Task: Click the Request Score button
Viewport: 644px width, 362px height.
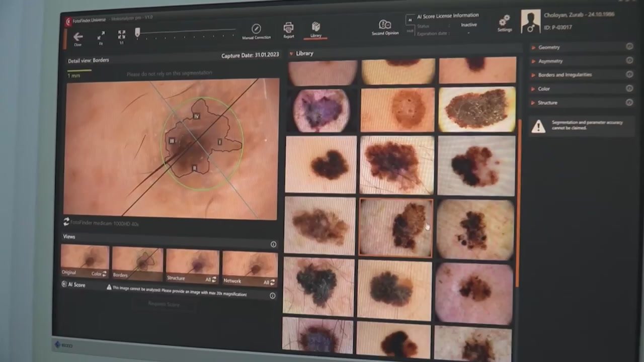Action: (164, 304)
